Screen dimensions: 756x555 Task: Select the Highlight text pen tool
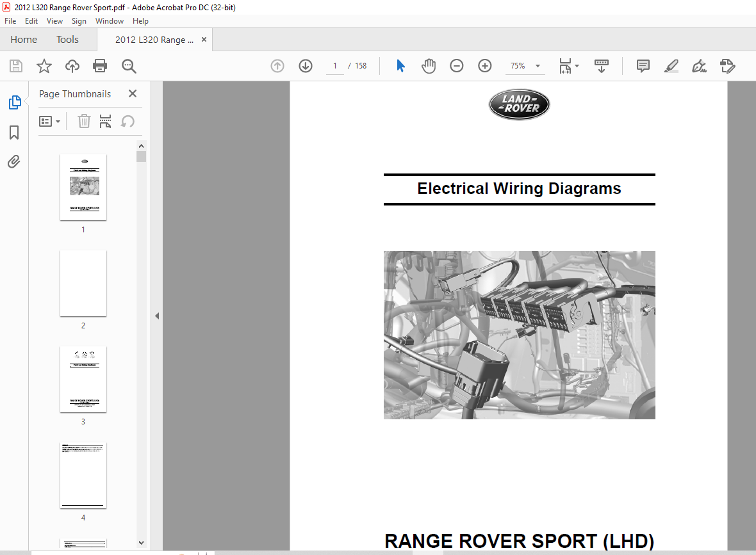671,66
